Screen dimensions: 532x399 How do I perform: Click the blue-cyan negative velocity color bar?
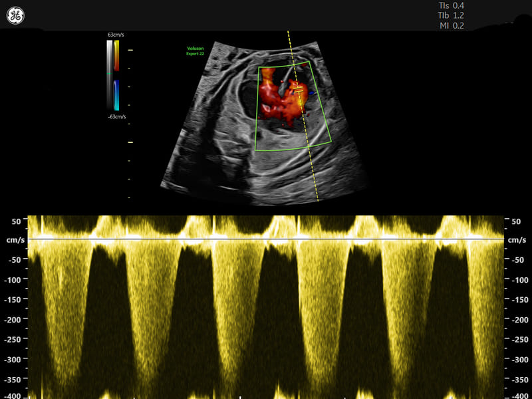point(116,95)
